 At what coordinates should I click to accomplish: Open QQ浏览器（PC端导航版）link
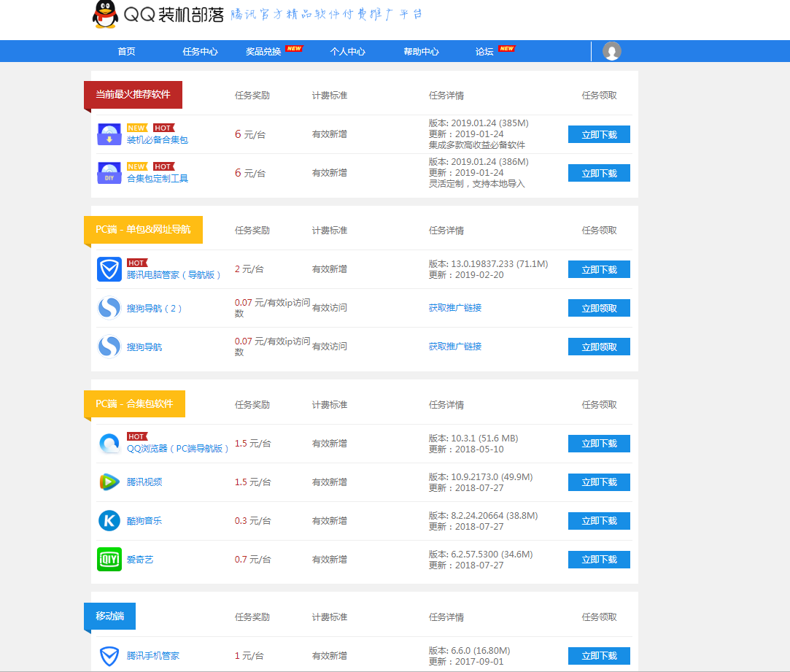pos(178,449)
